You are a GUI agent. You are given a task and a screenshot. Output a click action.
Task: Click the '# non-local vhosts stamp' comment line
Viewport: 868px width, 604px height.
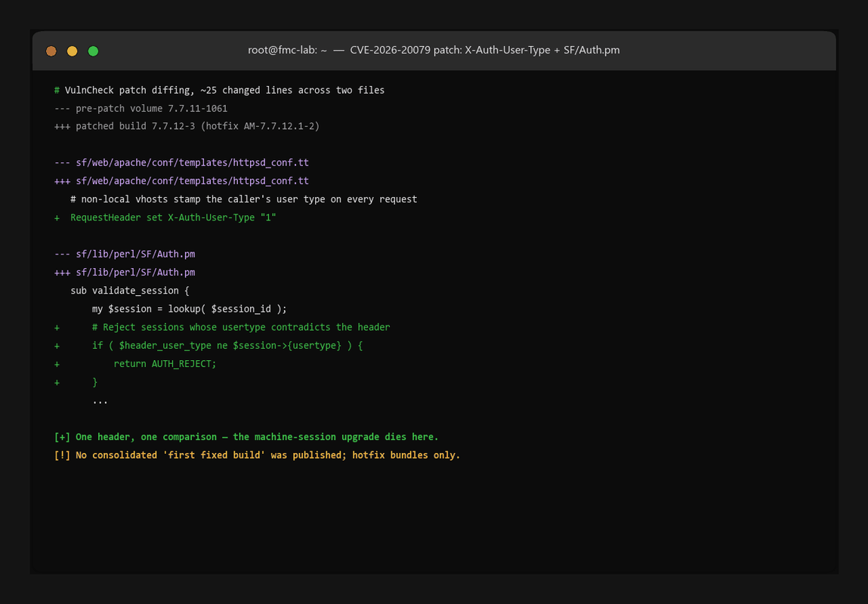click(x=243, y=199)
